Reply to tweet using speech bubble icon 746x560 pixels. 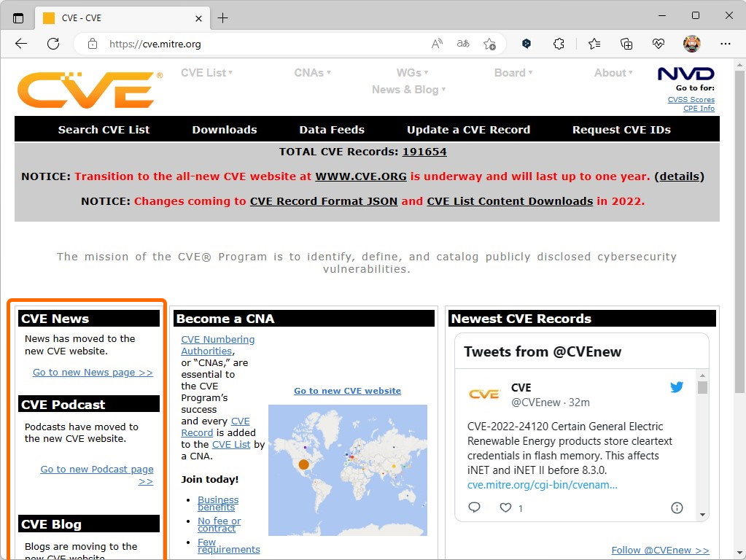(474, 507)
